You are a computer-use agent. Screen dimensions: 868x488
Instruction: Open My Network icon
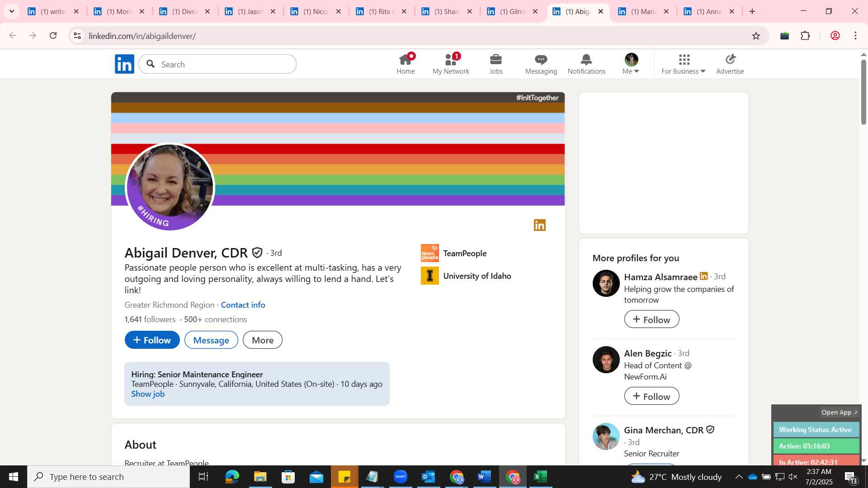(x=451, y=64)
